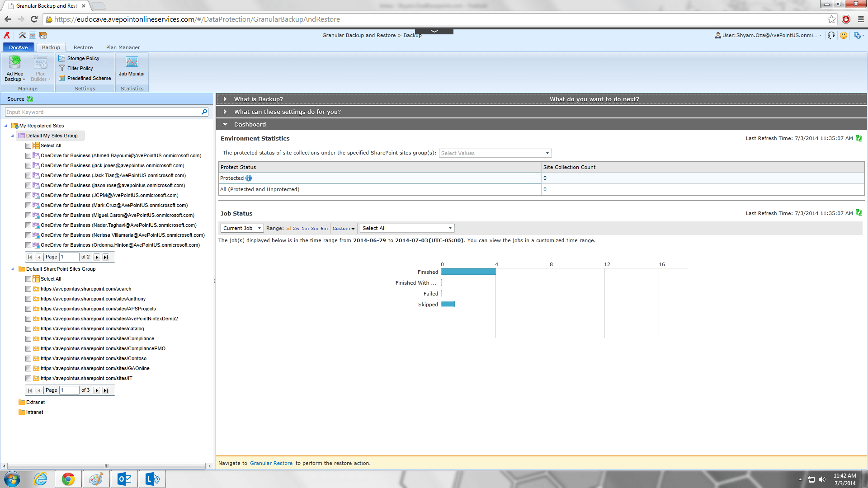
Task: Open the user account dropdown
Action: pos(769,35)
